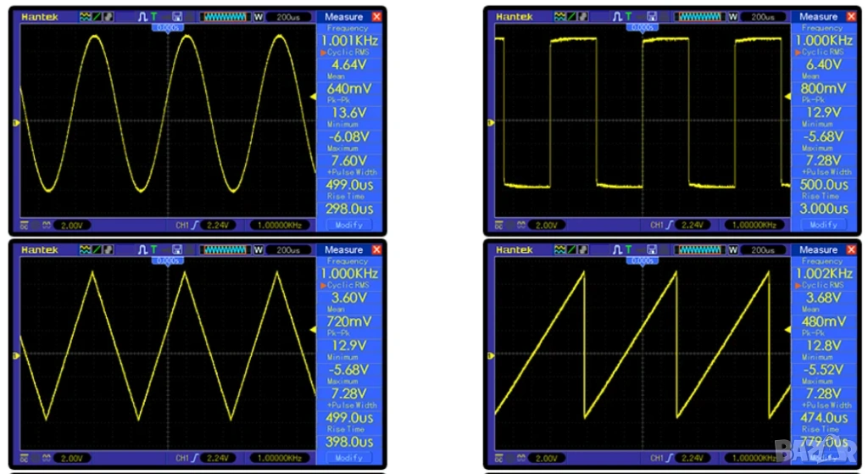This screenshot has width=868, height=474.
Task: Click Modify button in triangle wave panel
Action: click(x=349, y=459)
